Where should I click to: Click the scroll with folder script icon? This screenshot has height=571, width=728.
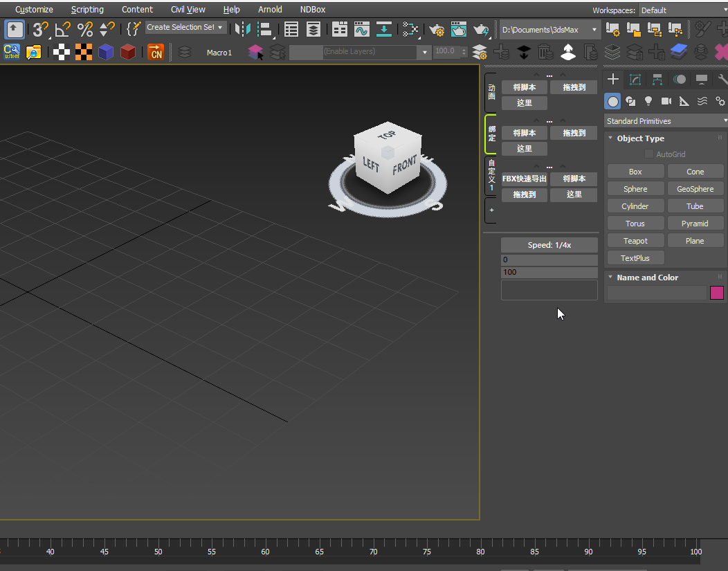click(x=634, y=29)
